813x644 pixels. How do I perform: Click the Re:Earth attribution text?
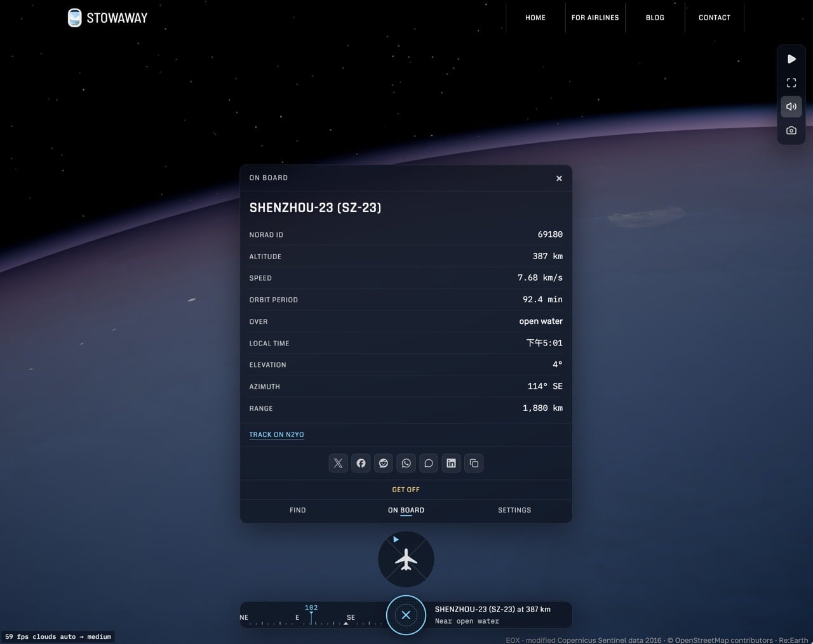click(794, 640)
